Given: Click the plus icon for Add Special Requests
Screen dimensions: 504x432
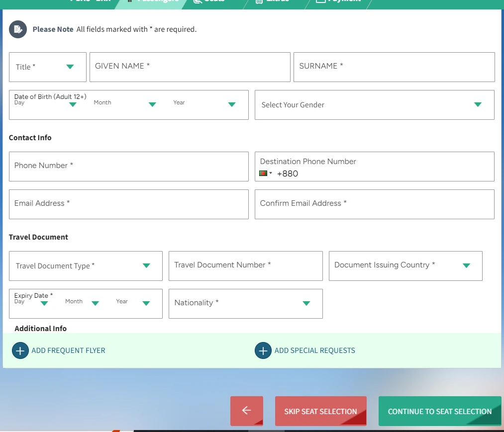Looking at the screenshot, I should tap(263, 350).
